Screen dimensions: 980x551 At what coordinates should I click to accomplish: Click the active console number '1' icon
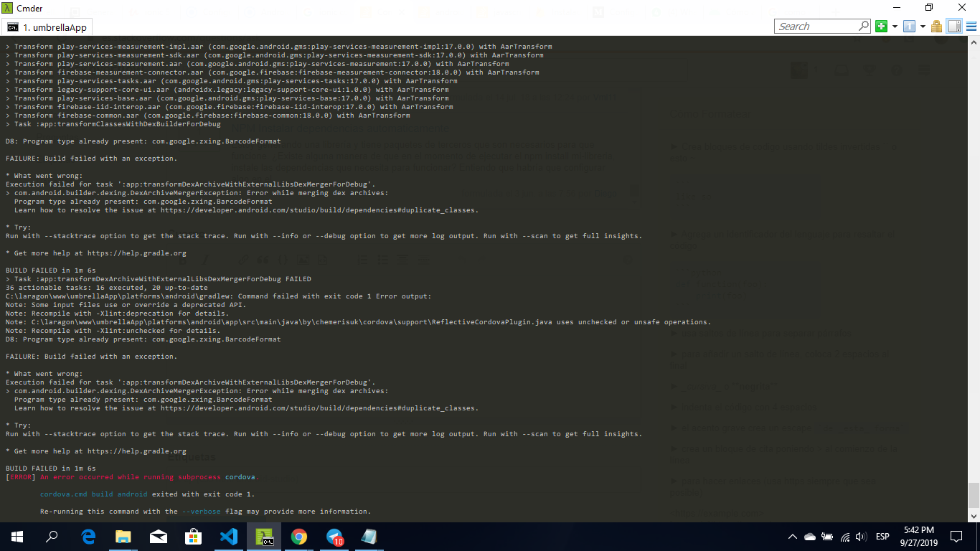click(x=909, y=27)
